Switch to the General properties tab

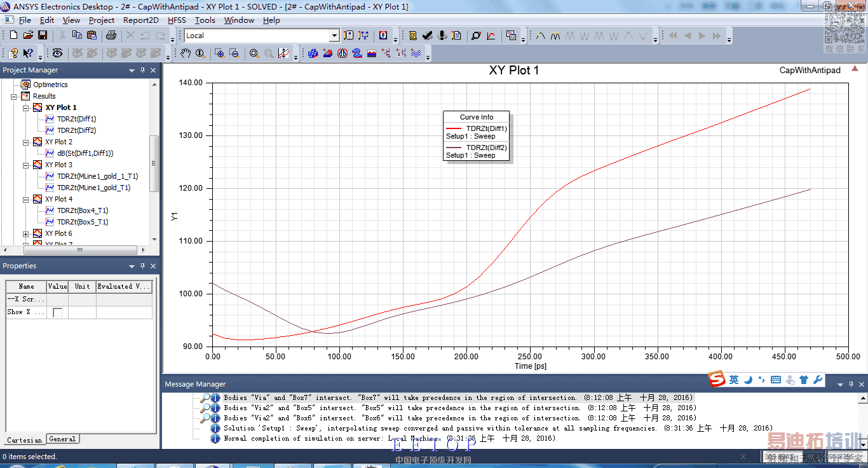[62, 439]
